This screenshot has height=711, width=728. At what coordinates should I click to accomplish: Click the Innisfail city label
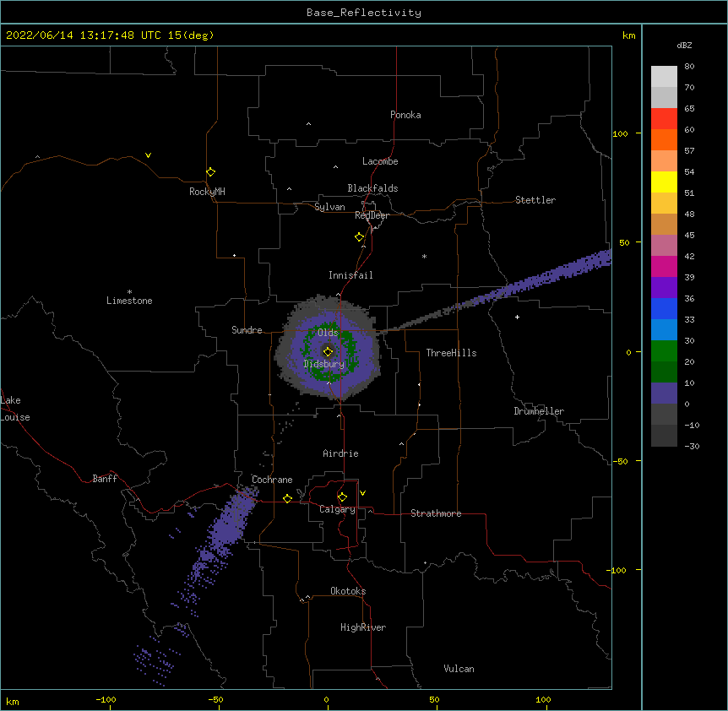pos(350,275)
